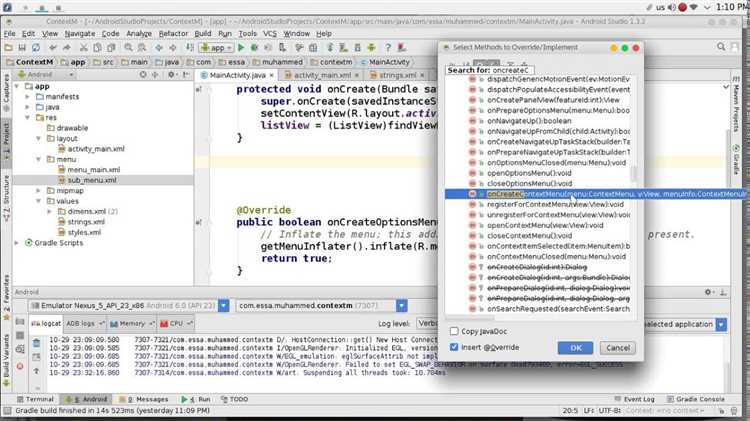The image size is (750, 421).
Task: Toggle the Insert @Override checkbox
Action: [454, 347]
